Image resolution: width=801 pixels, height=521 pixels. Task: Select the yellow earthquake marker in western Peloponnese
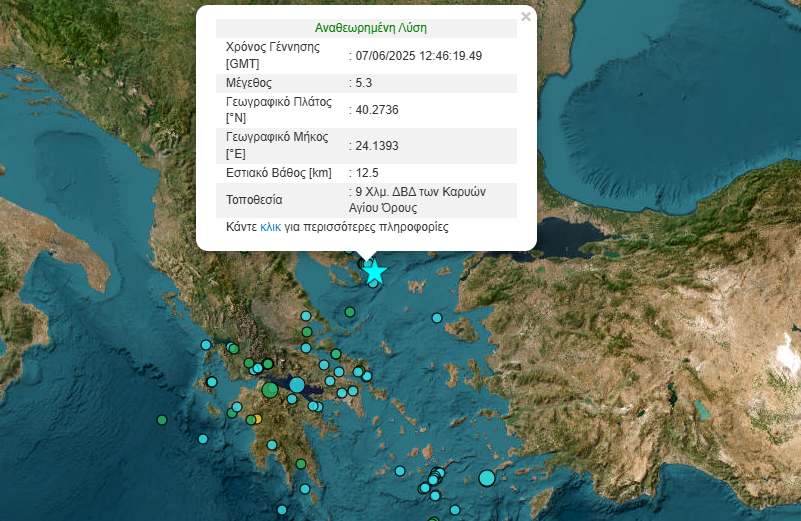(256, 419)
